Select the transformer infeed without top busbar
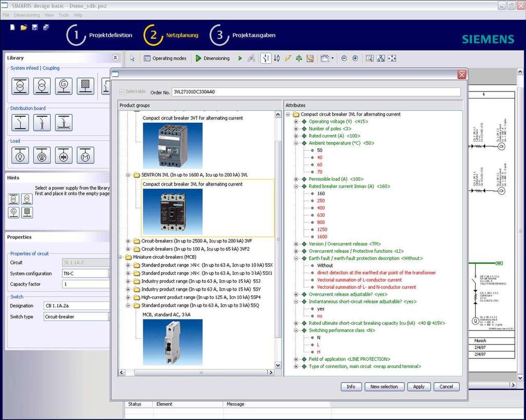Image resolution: width=526 pixels, height=420 pixels. 42,86
